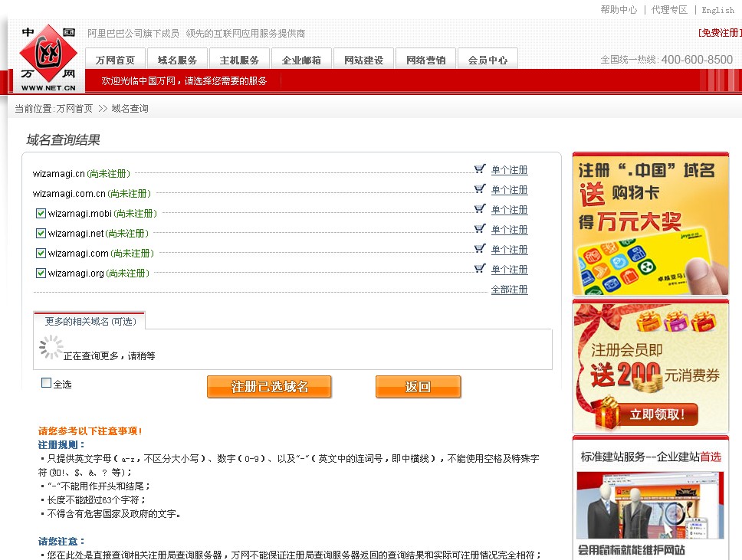Screen dimensions: 742x560
Task: Open the 域名服务 navigation tab
Action: click(178, 59)
